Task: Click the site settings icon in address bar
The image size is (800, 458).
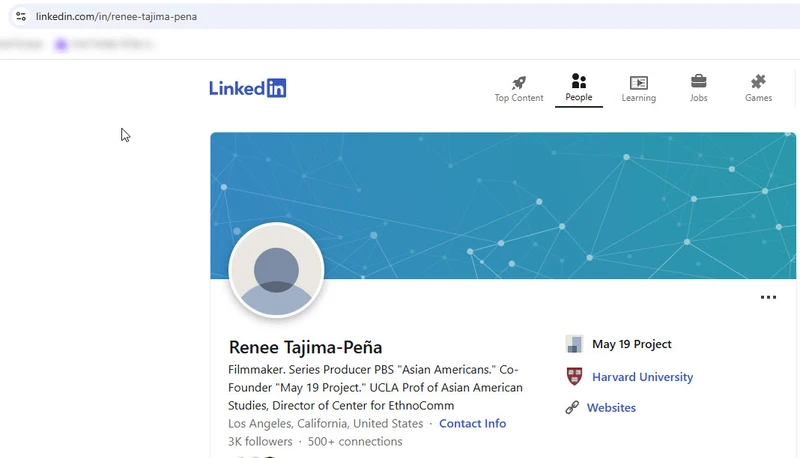Action: (21, 16)
